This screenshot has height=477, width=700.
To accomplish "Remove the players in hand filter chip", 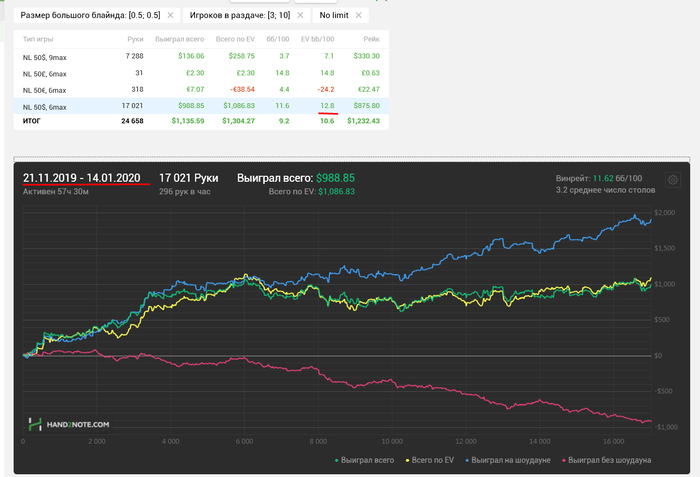I will click(x=300, y=15).
